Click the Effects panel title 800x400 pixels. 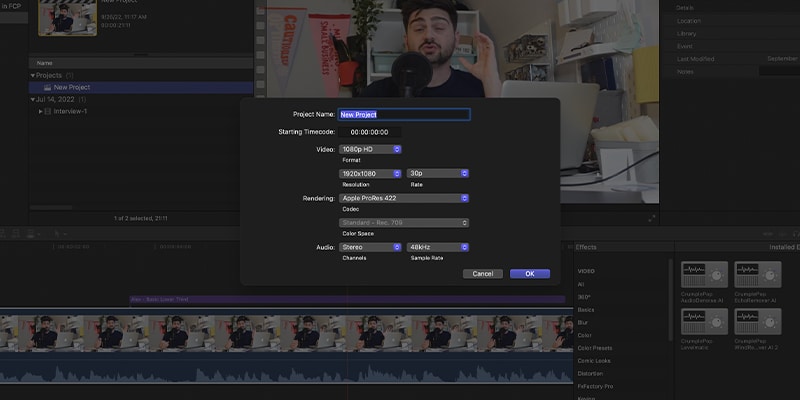586,247
